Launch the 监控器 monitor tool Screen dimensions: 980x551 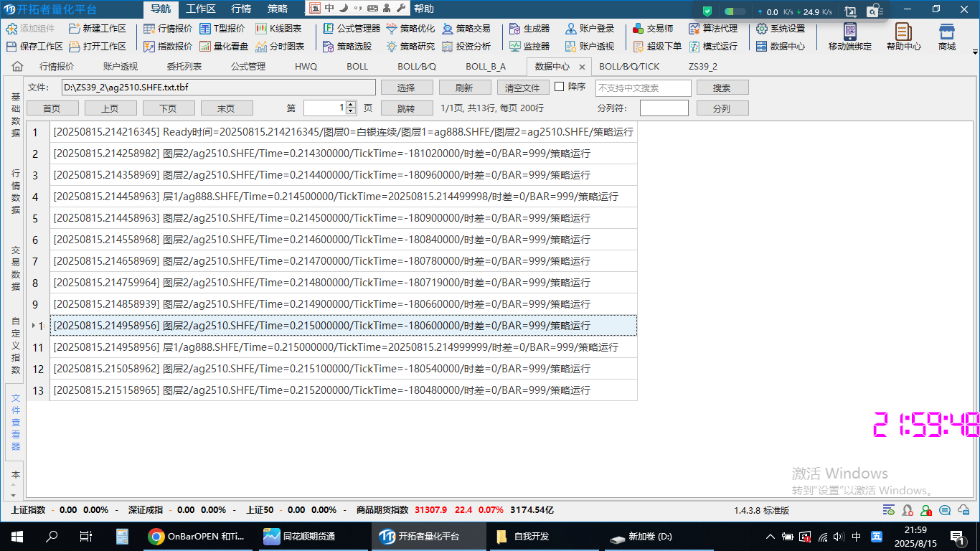pyautogui.click(x=515, y=46)
